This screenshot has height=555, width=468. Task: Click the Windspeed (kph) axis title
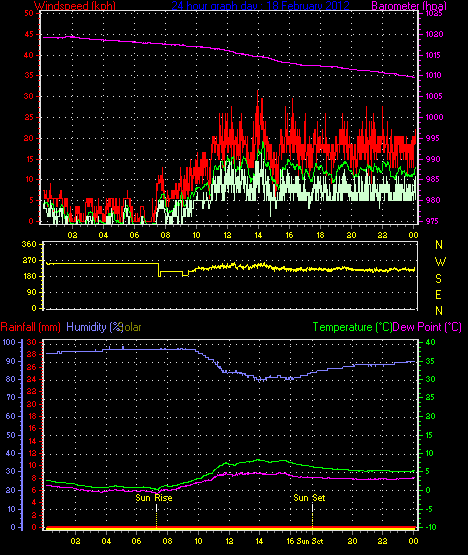click(x=75, y=6)
